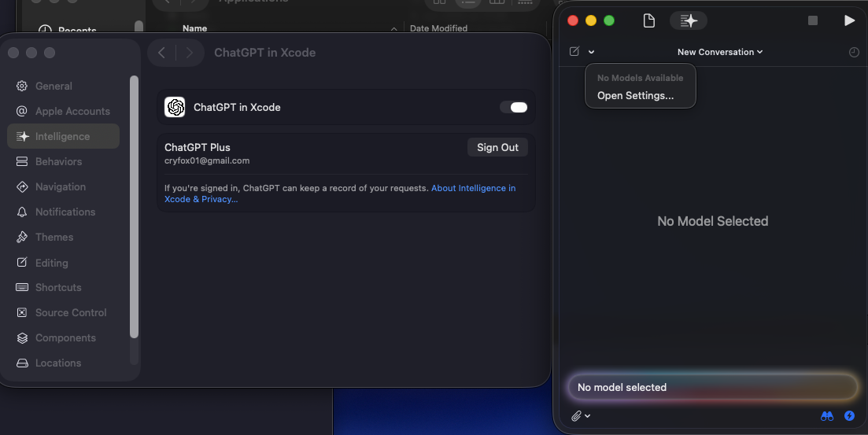
Task: Click the No model selected input field
Action: pyautogui.click(x=713, y=387)
